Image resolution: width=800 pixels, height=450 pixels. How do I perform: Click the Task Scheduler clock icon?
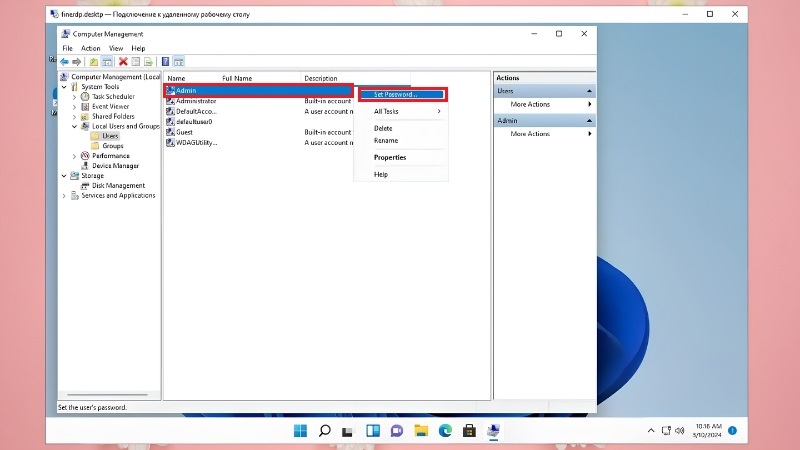pos(85,96)
